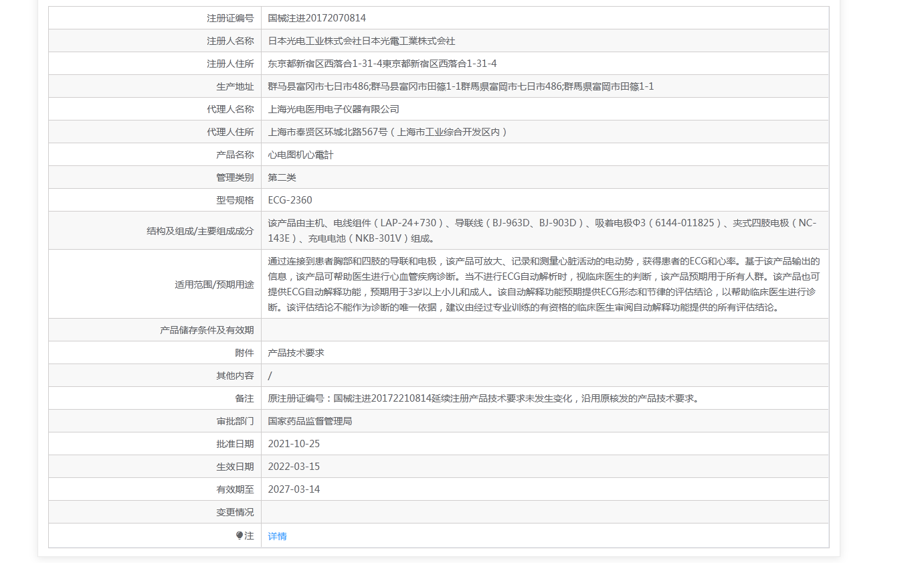The width and height of the screenshot is (924, 563).
Task: Select management category value 第二类
Action: (282, 177)
